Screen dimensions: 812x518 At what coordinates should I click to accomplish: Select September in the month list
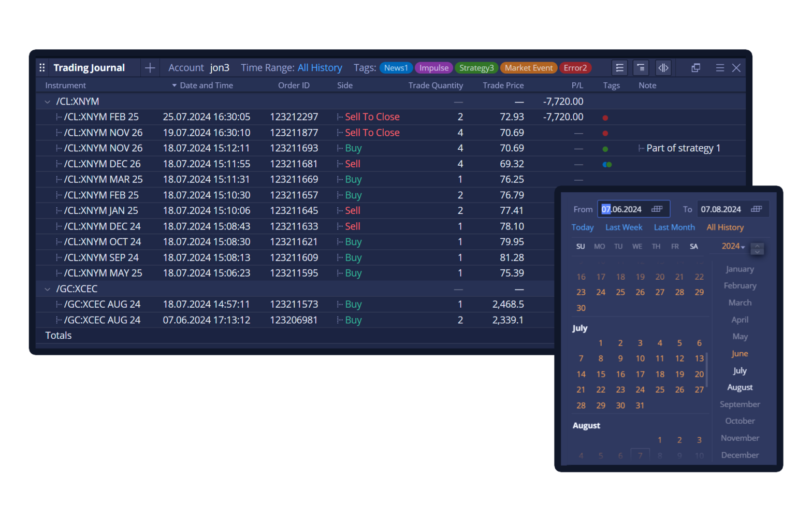(x=740, y=404)
